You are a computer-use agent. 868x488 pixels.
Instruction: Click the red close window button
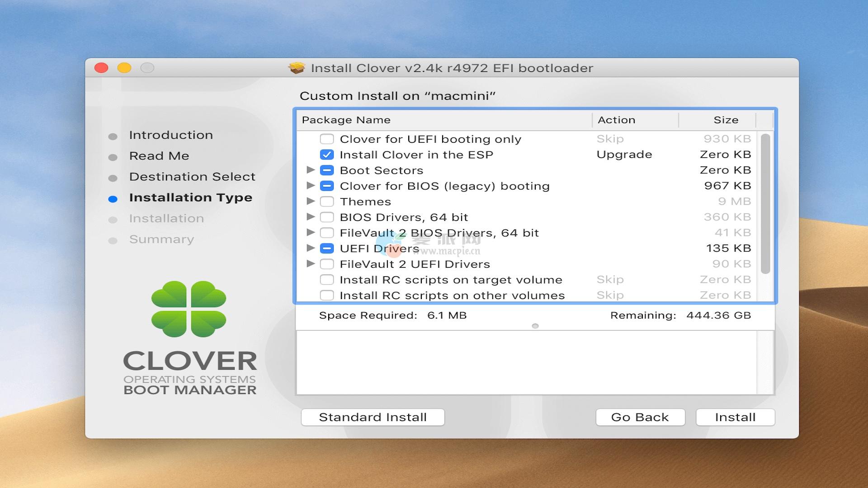[x=101, y=68]
